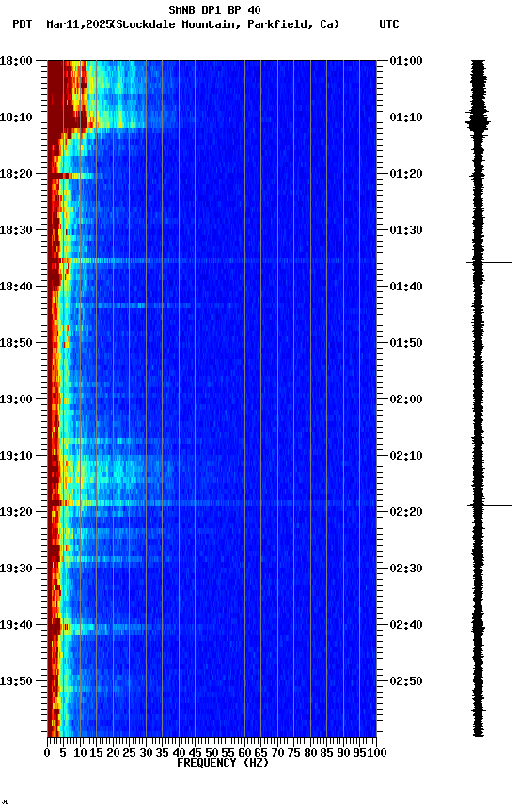Click the 80 Hz frequency axis label

point(310,753)
